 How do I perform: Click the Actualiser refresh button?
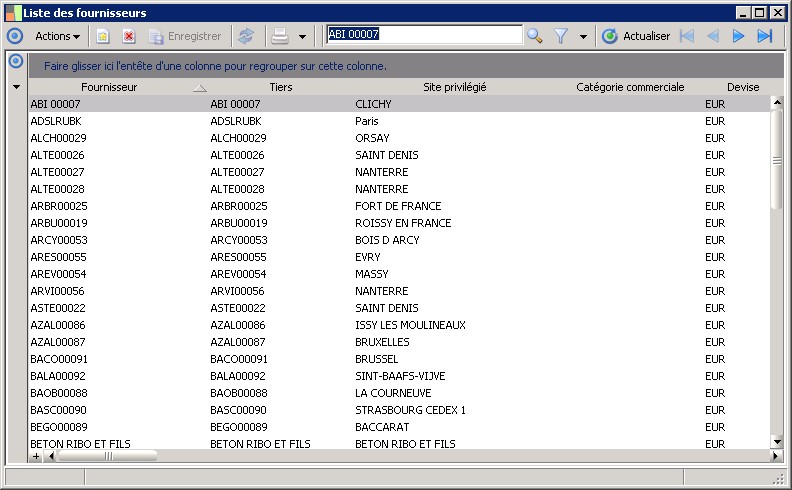(636, 36)
